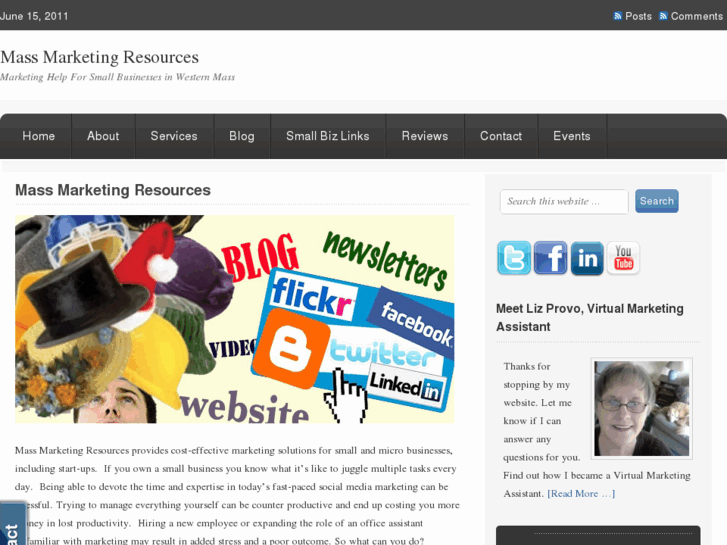
Task: Click the Marketing Help For Small Businesses tagline
Action: (117, 77)
